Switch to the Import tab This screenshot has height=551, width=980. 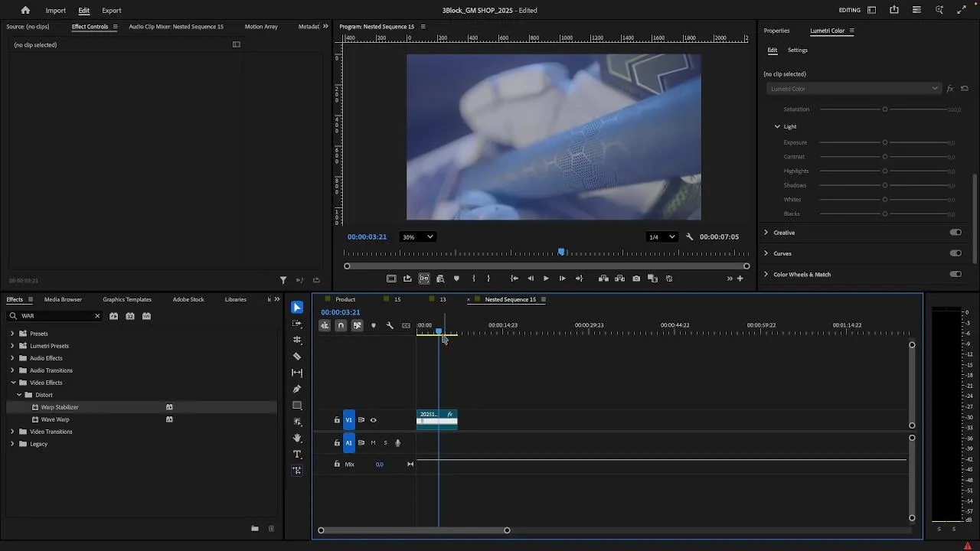point(55,11)
